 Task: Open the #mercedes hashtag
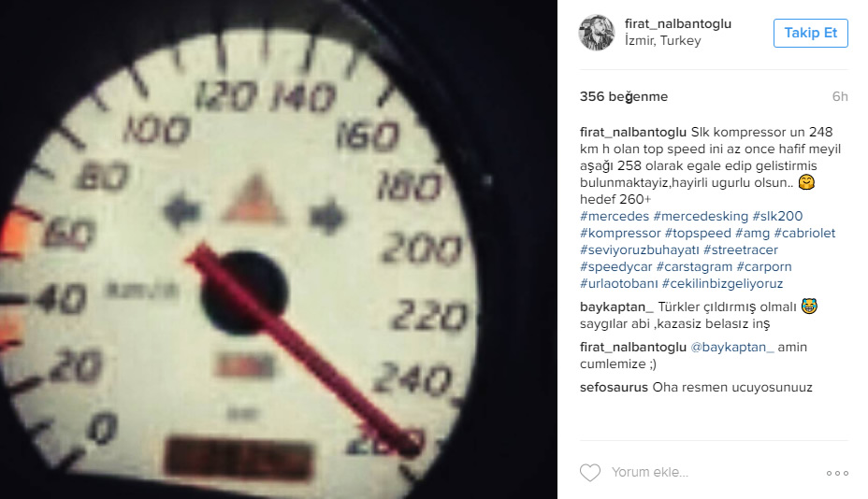pyautogui.click(x=615, y=216)
